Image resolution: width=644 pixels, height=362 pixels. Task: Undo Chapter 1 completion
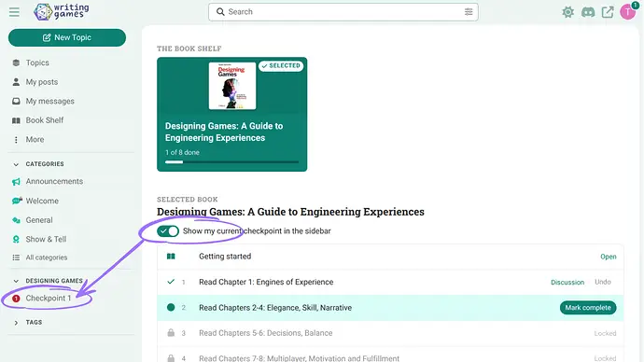pyautogui.click(x=603, y=282)
